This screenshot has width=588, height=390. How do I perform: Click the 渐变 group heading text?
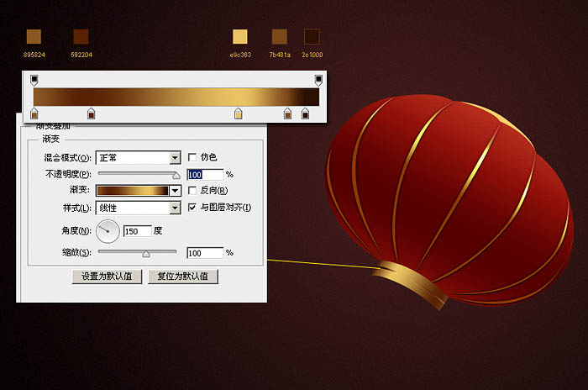51,139
